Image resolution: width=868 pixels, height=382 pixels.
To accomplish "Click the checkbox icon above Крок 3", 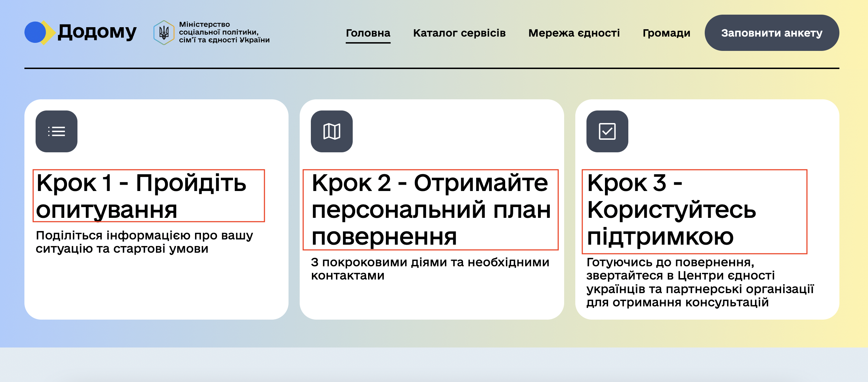I will pos(607,131).
